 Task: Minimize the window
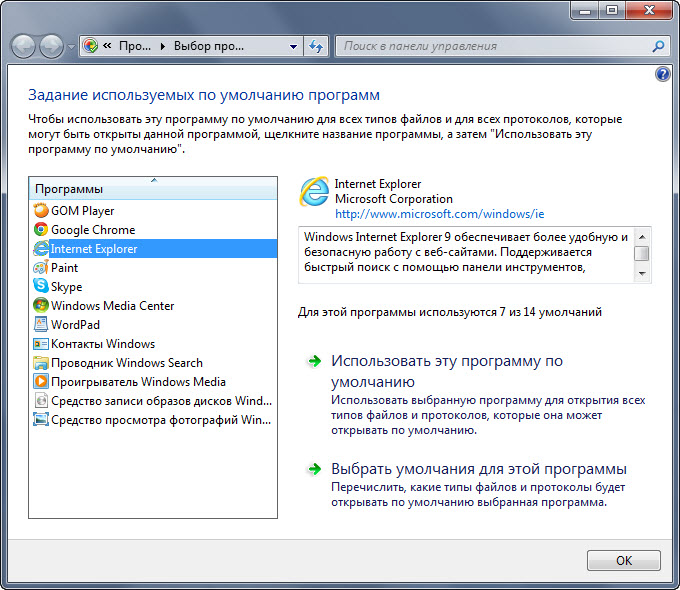[x=585, y=10]
